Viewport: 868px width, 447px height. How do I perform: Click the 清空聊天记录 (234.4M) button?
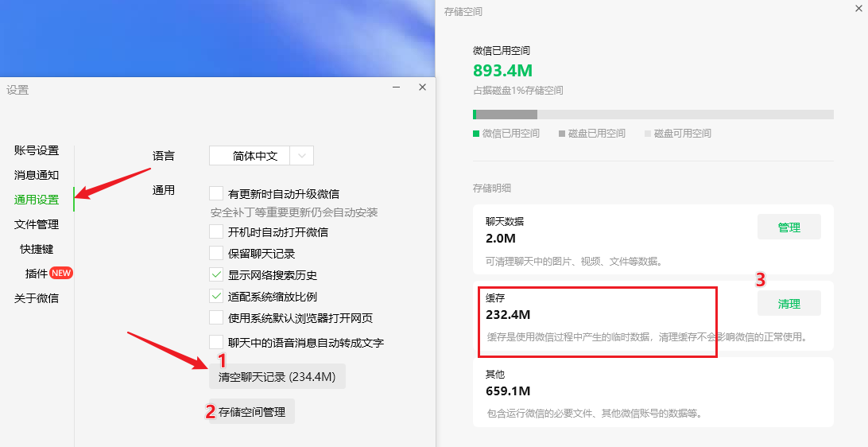coord(277,377)
